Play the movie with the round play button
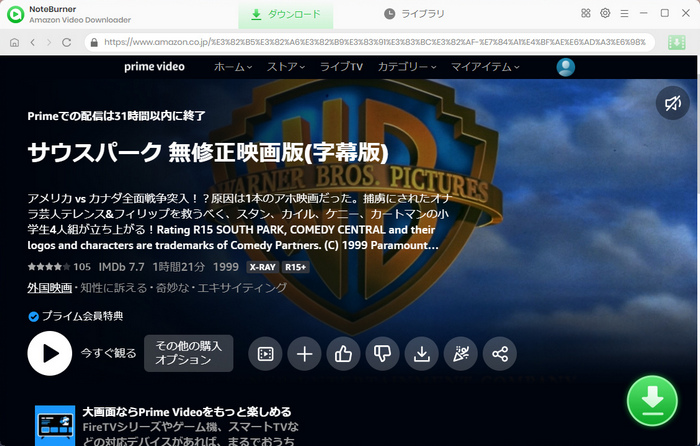Image resolution: width=700 pixels, height=446 pixels. (50, 354)
